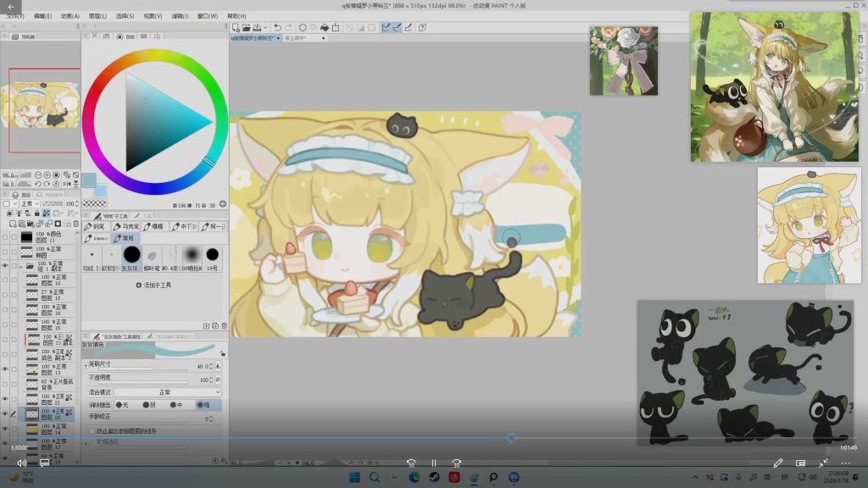Click the paint bucket fill icon
Viewport: 868px width, 488px height.
(x=325, y=27)
